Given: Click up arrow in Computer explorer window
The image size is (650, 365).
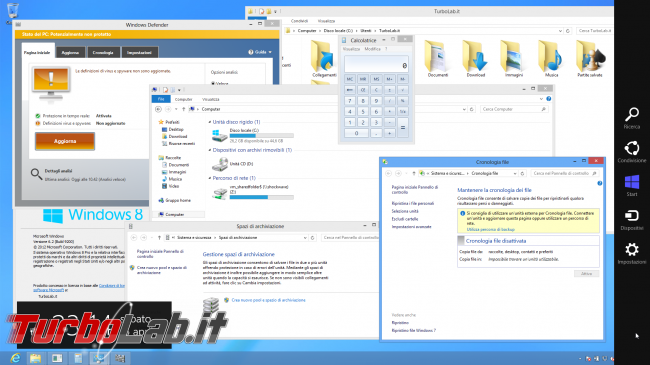Looking at the screenshot, I should click(x=184, y=109).
